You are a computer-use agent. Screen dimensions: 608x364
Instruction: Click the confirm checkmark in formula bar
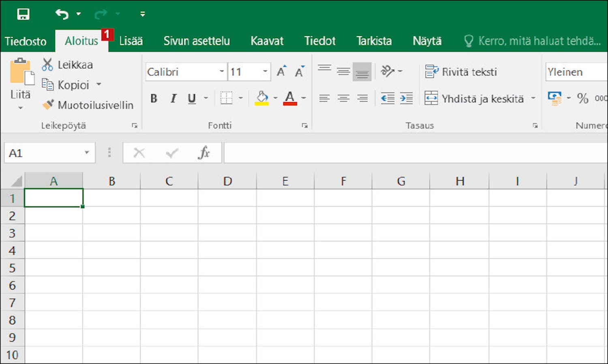[172, 153]
